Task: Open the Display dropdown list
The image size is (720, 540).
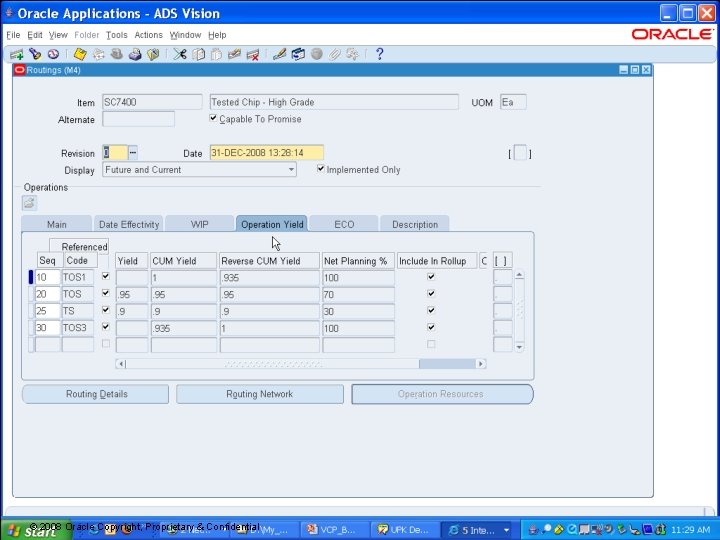Action: click(x=291, y=169)
